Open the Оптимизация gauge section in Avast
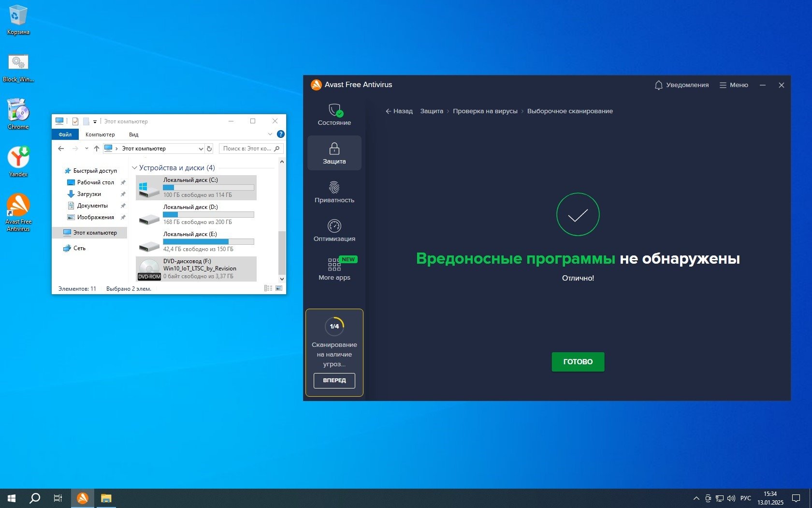812x508 pixels. pos(334,230)
